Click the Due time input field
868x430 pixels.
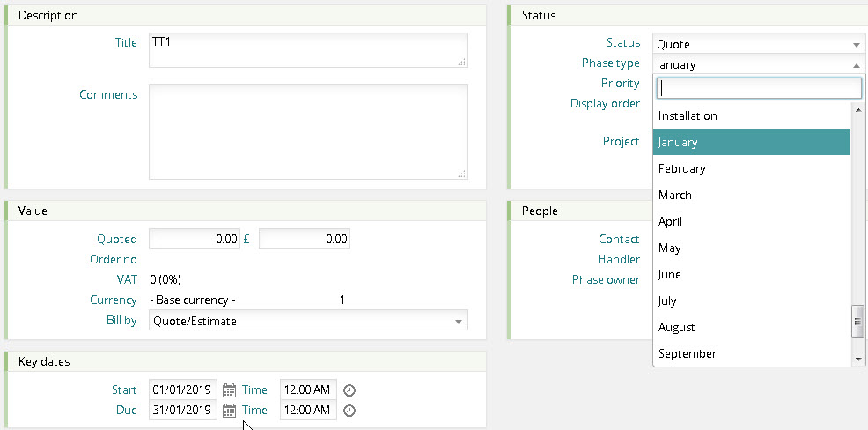coord(308,411)
